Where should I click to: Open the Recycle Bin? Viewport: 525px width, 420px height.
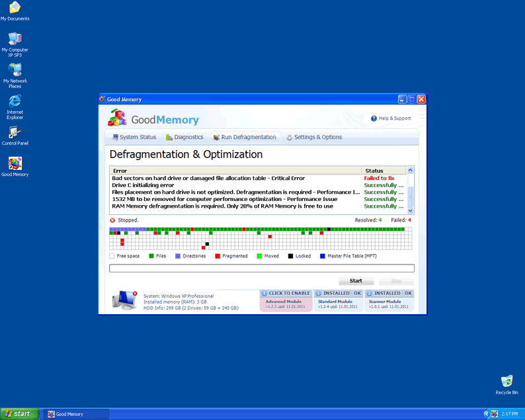click(x=506, y=382)
